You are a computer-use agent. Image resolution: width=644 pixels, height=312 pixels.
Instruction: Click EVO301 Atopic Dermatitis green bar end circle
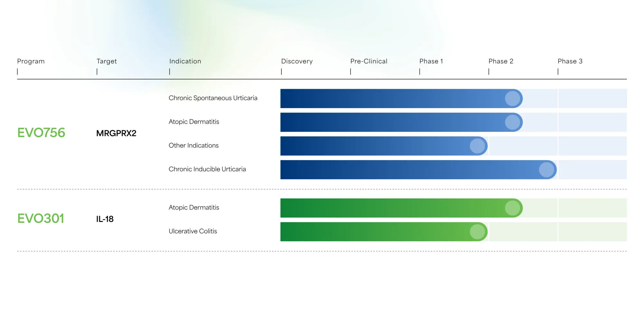point(512,208)
